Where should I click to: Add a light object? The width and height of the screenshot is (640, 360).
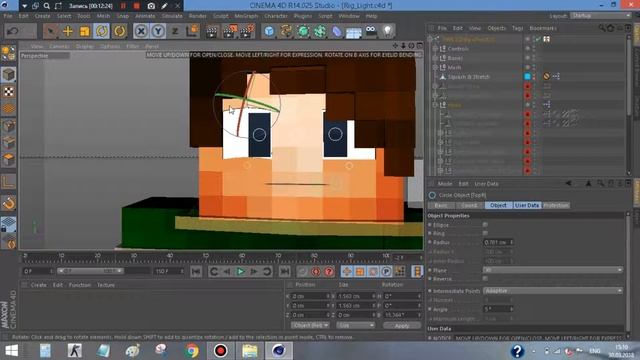tap(387, 31)
